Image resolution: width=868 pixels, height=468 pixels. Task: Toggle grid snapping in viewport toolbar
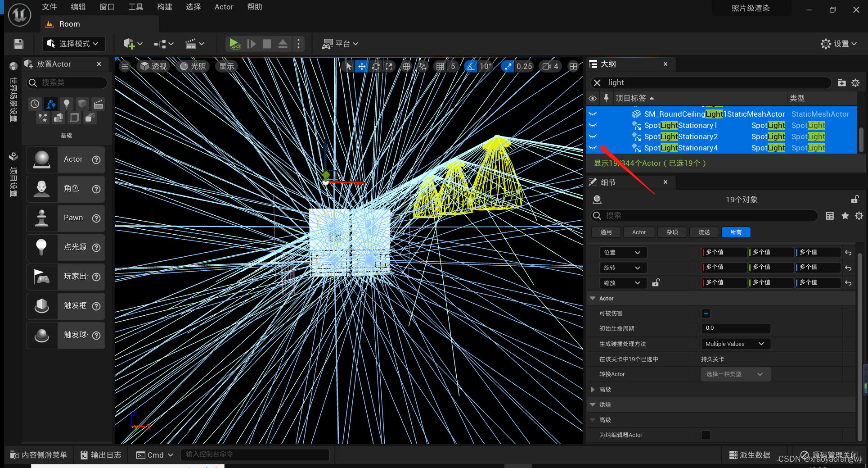coord(440,66)
